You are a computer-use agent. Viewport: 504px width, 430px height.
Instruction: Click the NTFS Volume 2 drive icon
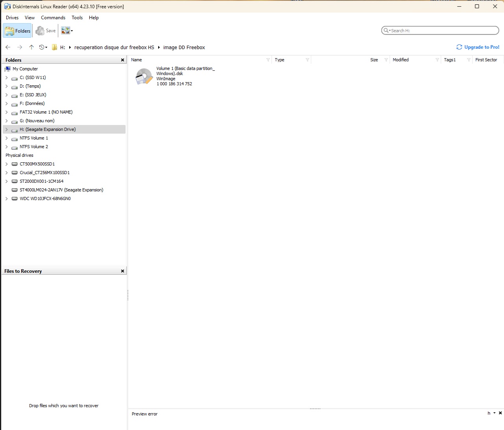tap(15, 147)
